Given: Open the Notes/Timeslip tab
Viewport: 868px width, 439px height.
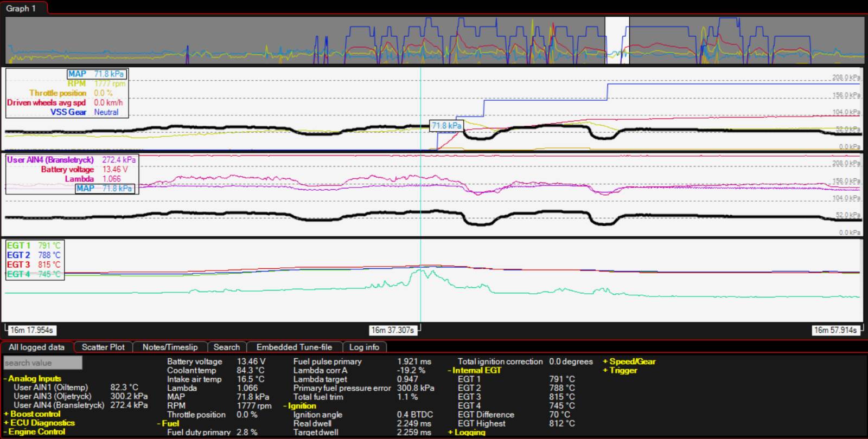Looking at the screenshot, I should [170, 347].
